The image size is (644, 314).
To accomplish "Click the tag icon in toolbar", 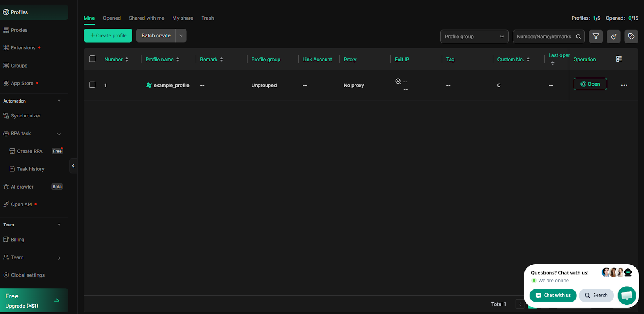I will pos(631,37).
